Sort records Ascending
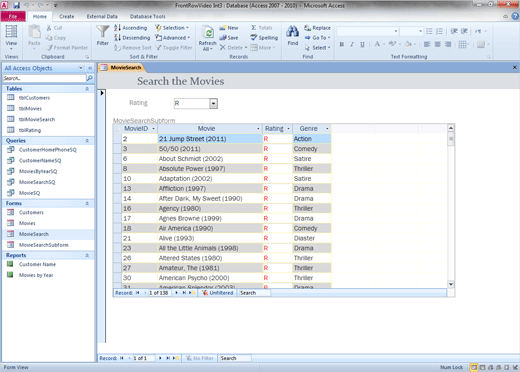Viewport: 520px width, 372px height. click(x=130, y=28)
